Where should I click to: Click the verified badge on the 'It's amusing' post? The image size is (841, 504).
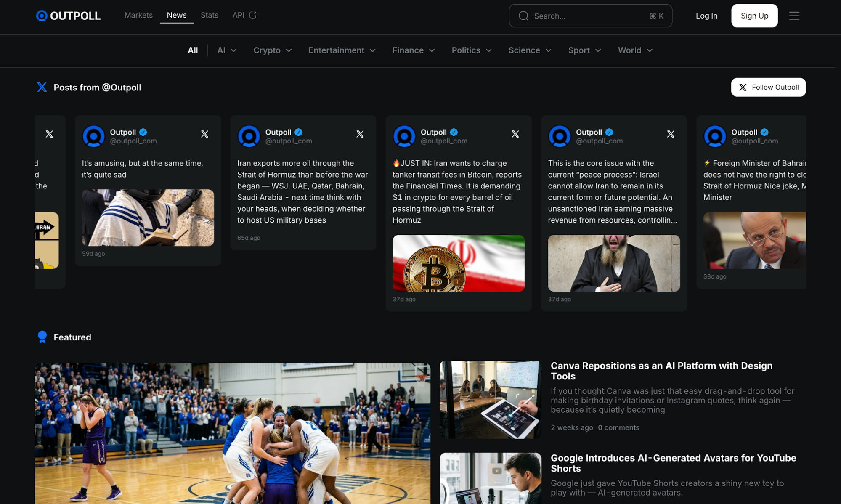pyautogui.click(x=143, y=132)
